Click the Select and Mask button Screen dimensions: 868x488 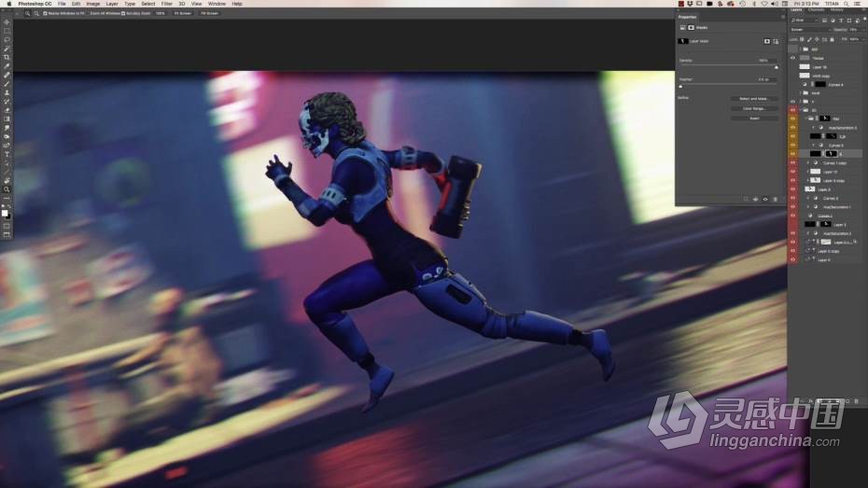[754, 99]
